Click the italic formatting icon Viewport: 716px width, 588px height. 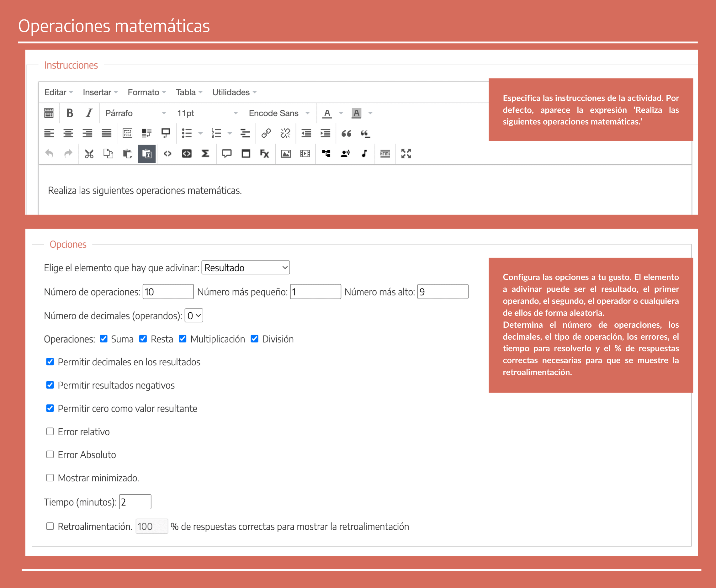pos(89,113)
